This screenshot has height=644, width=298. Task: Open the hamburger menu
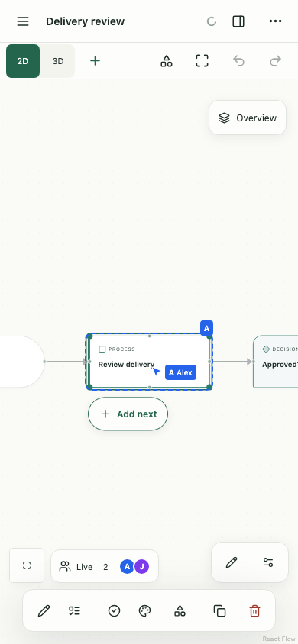(x=23, y=21)
